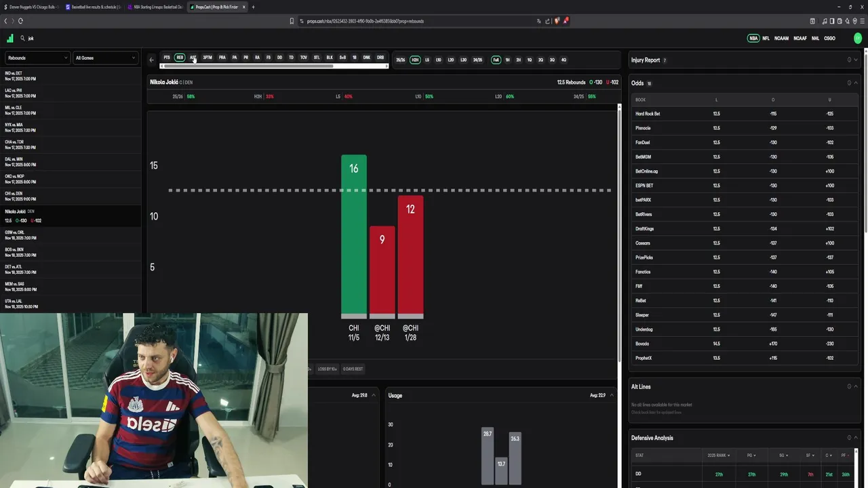Image resolution: width=868 pixels, height=488 pixels.
Task: Select the REB stat filter
Action: (180, 58)
